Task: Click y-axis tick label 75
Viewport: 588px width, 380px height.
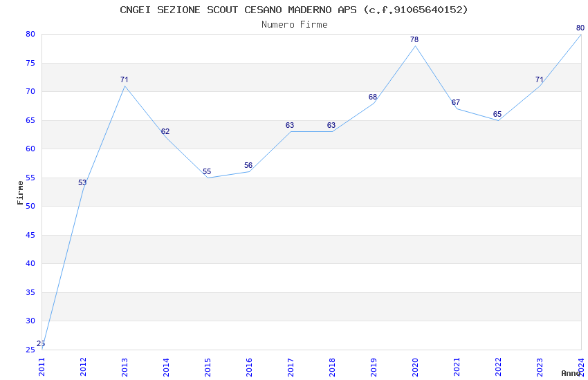Action: pyautogui.click(x=30, y=63)
